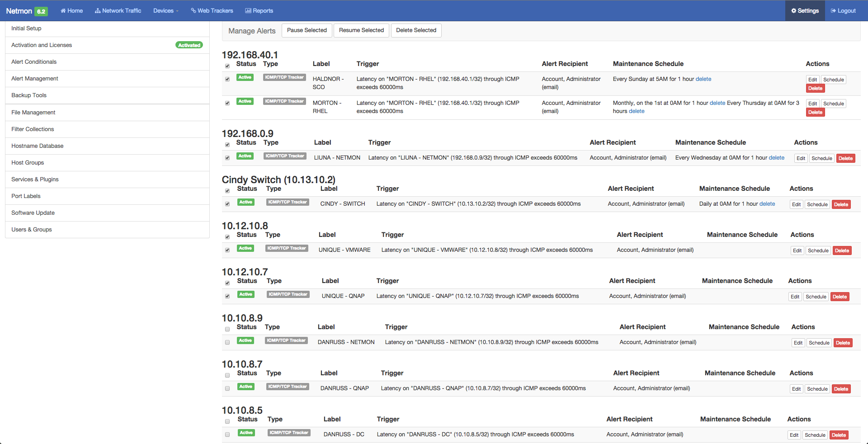The height and width of the screenshot is (444, 868).
Task: Delete the Every Sunday maintenance schedule
Action: pyautogui.click(x=703, y=79)
